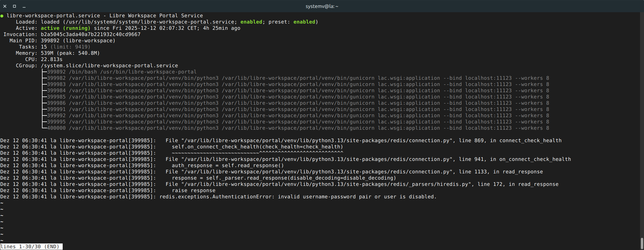Click the green 'active (running)' status text
Screen dimensions: 644x250
coord(66,28)
